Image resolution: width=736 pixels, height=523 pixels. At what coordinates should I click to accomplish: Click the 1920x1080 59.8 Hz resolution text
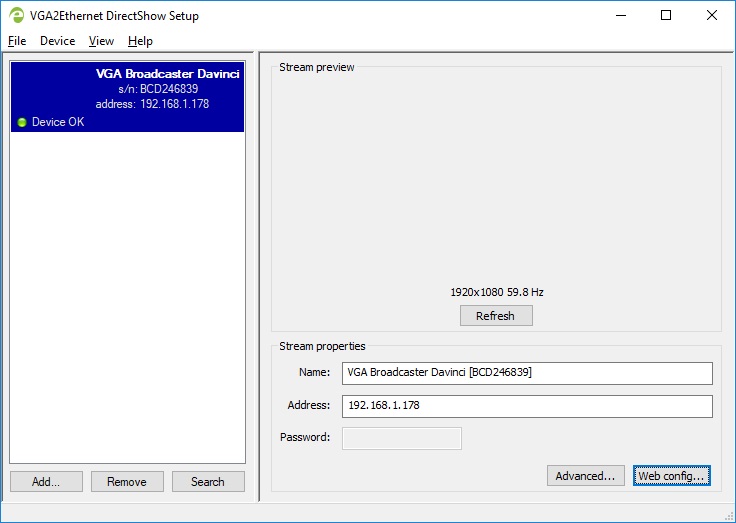[497, 292]
